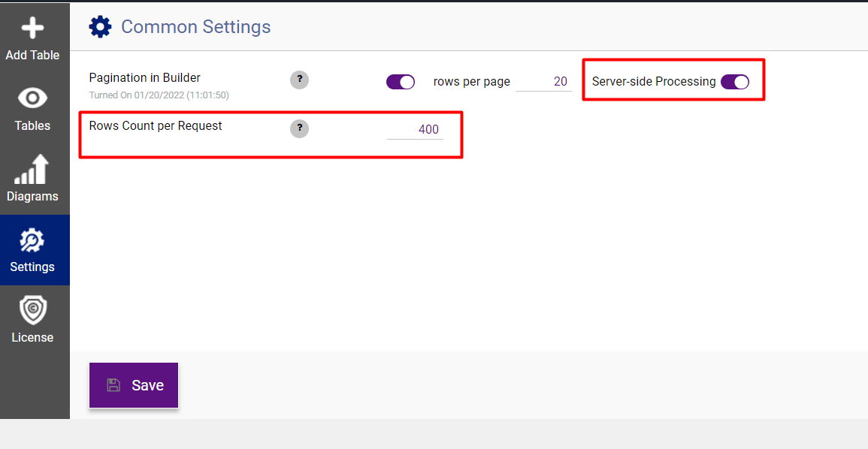The width and height of the screenshot is (868, 449).
Task: Select the 'Tables' sidebar text label
Action: tap(32, 125)
